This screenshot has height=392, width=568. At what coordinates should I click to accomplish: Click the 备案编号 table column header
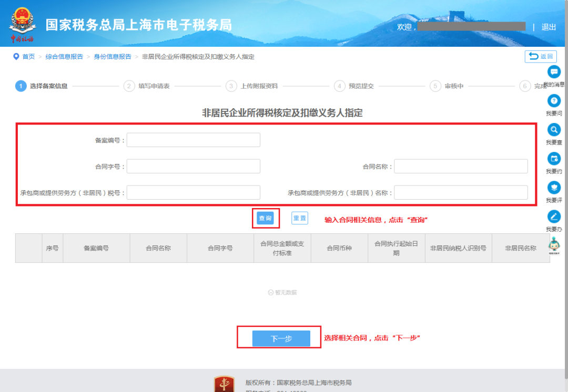click(x=96, y=249)
